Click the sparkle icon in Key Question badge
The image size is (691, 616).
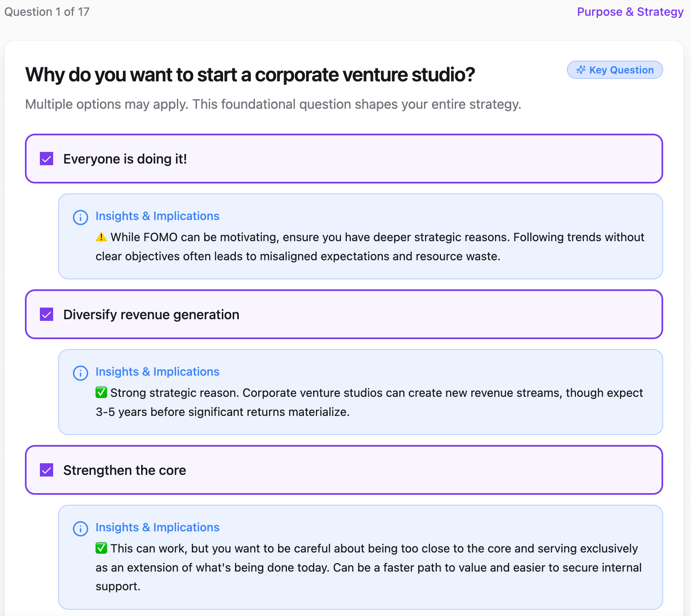coord(581,70)
